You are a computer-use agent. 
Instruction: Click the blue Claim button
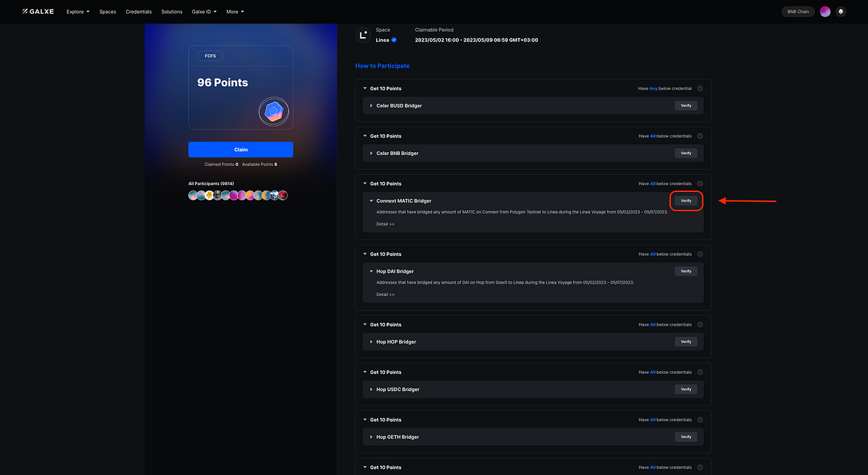(240, 149)
